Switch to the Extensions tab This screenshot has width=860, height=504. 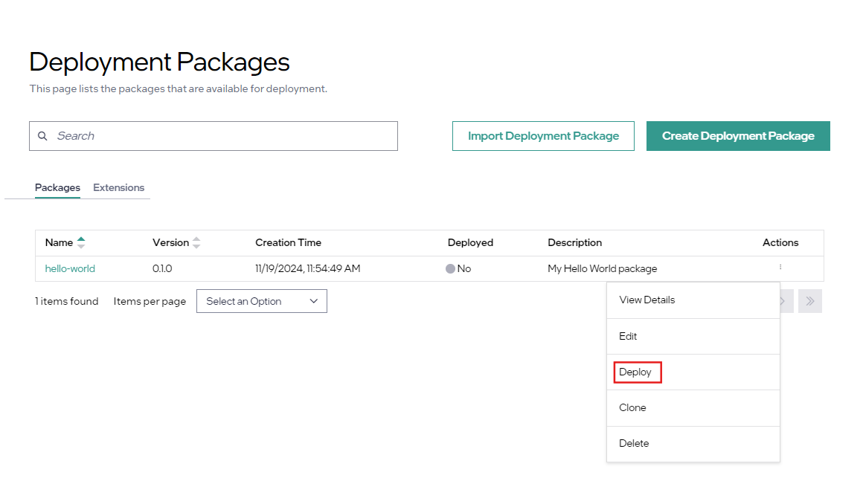coord(118,187)
